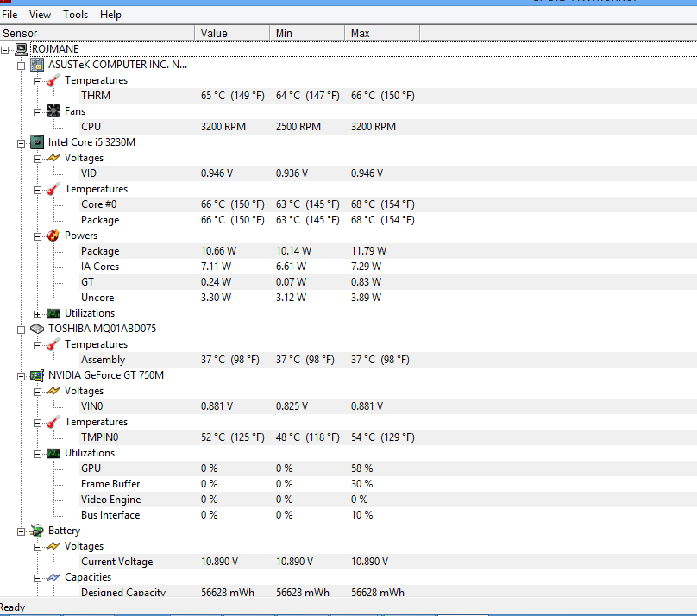Click the Fans fan icon
Image resolution: width=697 pixels, height=616 pixels.
[x=53, y=111]
